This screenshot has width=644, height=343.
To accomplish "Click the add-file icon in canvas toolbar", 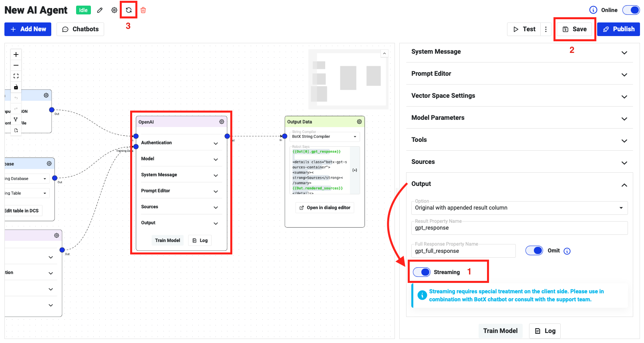I will (x=16, y=130).
